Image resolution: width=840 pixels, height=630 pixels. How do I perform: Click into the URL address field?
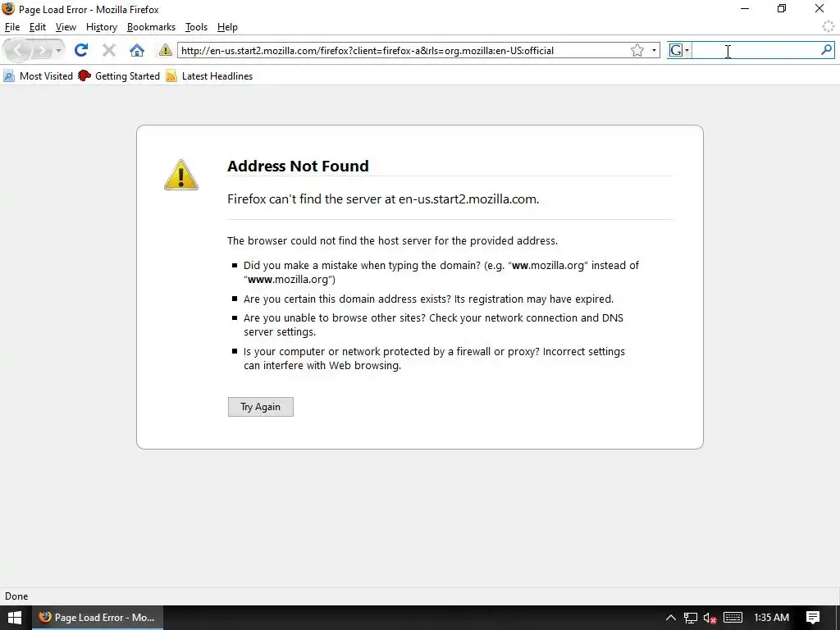(403, 50)
